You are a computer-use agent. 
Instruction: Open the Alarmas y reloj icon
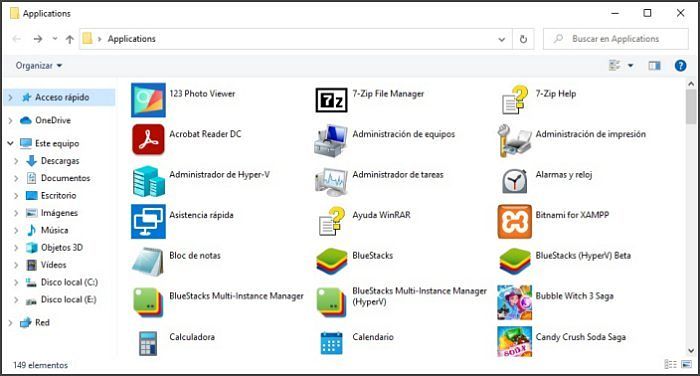515,181
